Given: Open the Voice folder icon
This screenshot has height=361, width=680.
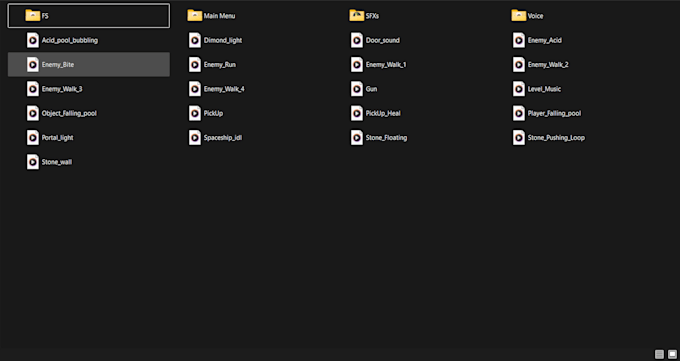Looking at the screenshot, I should [519, 16].
